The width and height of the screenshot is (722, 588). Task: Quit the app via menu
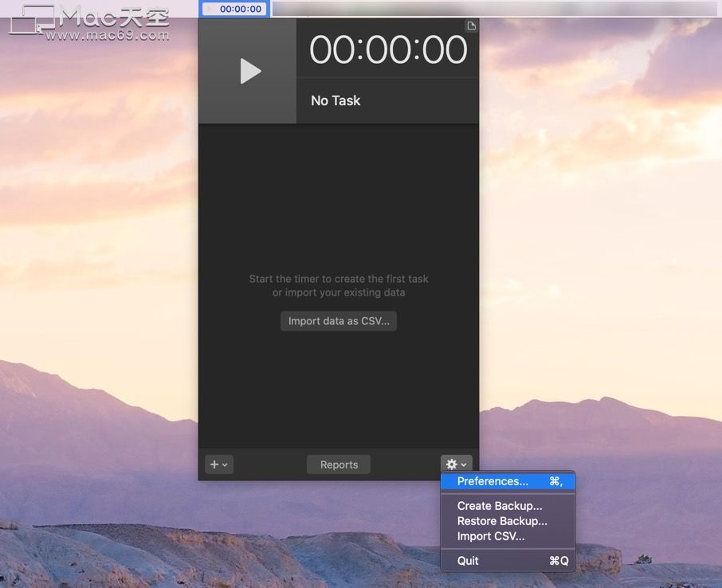click(508, 560)
